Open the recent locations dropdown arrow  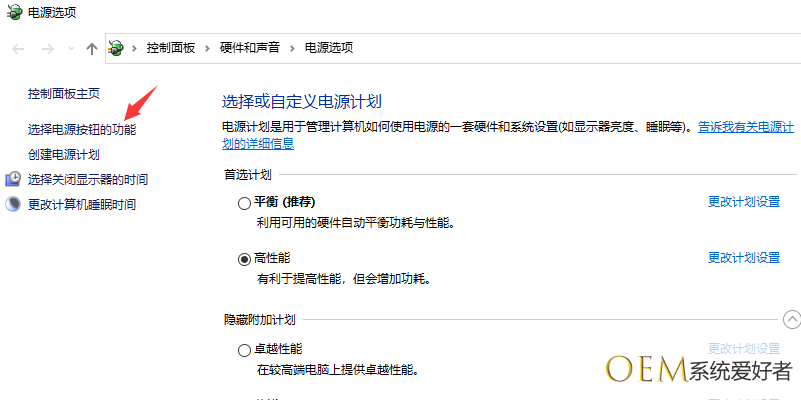click(x=70, y=48)
